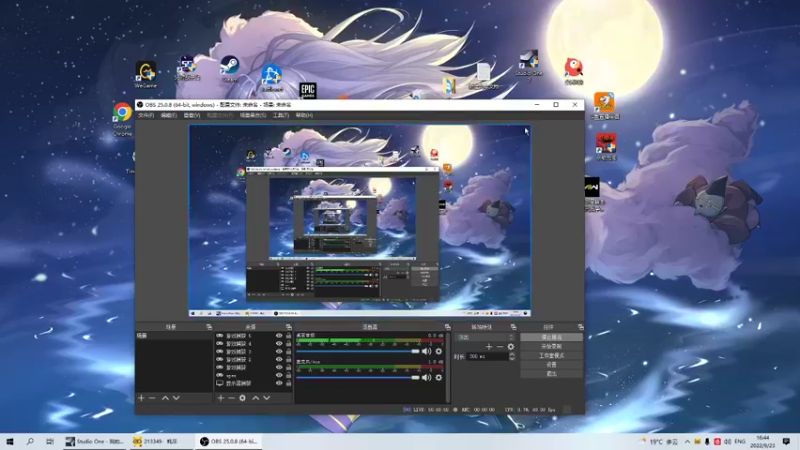The width and height of the screenshot is (800, 450).
Task: Hide the capture source numbered 5
Action: tap(279, 336)
